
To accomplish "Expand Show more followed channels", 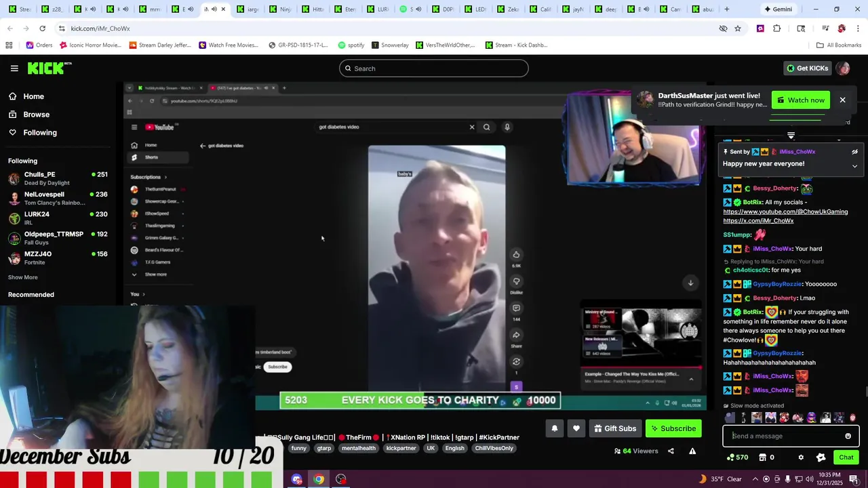I will 23,277.
